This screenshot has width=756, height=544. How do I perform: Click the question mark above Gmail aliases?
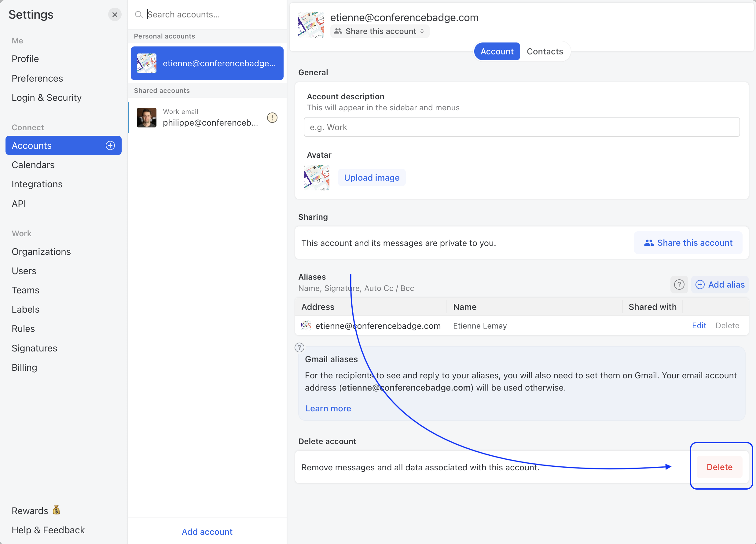pyautogui.click(x=299, y=348)
